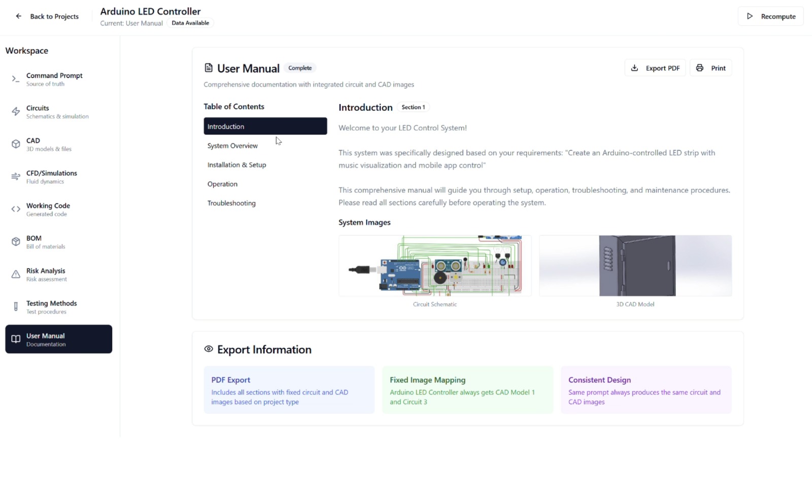The width and height of the screenshot is (812, 504).
Task: Open Troubleshooting section
Action: pos(265,203)
